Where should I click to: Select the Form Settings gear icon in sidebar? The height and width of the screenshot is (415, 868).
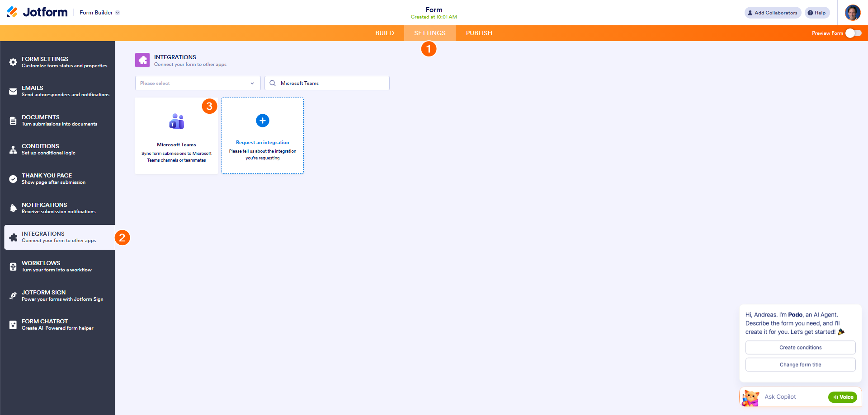pos(13,61)
